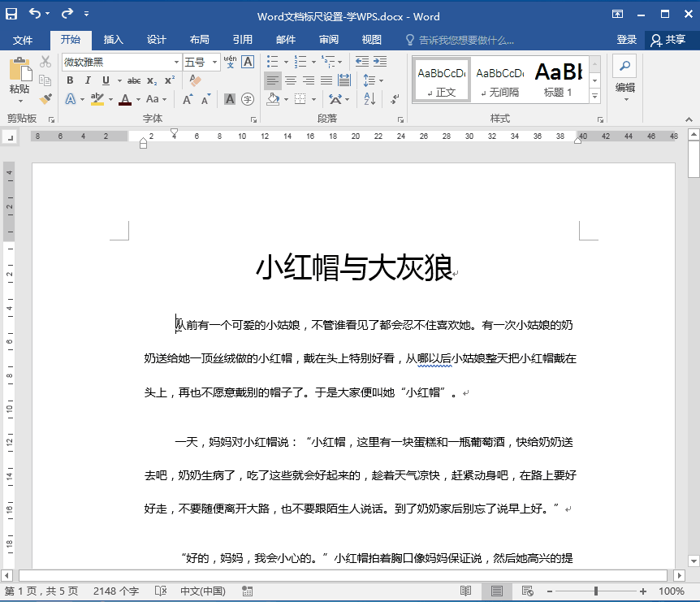
Task: Apply the 标题 1 style
Action: click(x=559, y=79)
